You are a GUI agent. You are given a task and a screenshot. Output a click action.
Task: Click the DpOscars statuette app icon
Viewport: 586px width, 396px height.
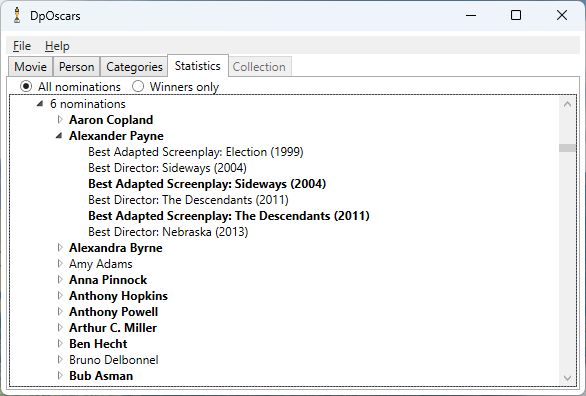(16, 16)
